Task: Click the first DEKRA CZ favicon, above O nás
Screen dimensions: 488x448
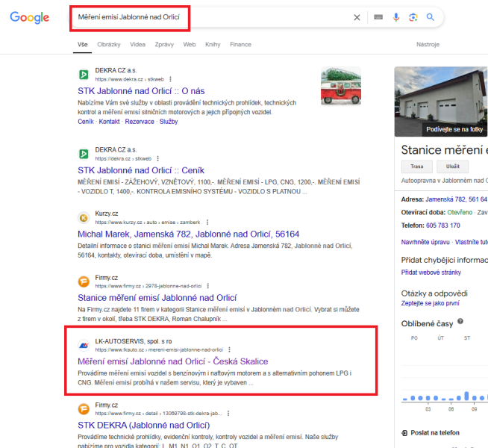Action: tap(84, 75)
